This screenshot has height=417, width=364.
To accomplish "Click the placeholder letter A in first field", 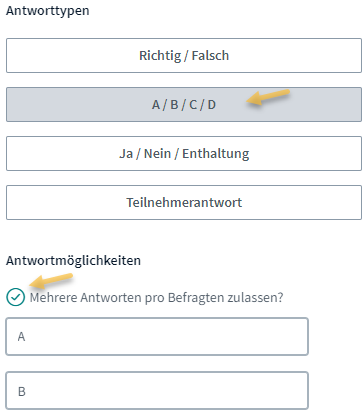I will [21, 337].
